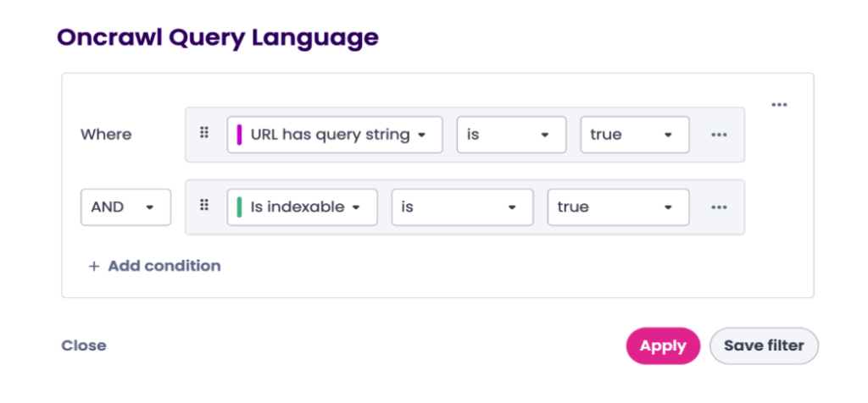Grab the drag handle of Is indexable row
Viewport: 868px width, 403px height.
click(x=204, y=206)
